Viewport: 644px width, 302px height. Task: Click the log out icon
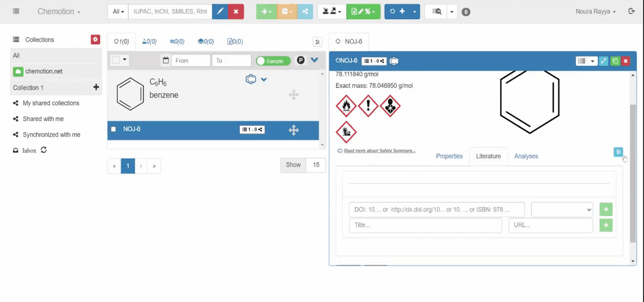coord(631,11)
